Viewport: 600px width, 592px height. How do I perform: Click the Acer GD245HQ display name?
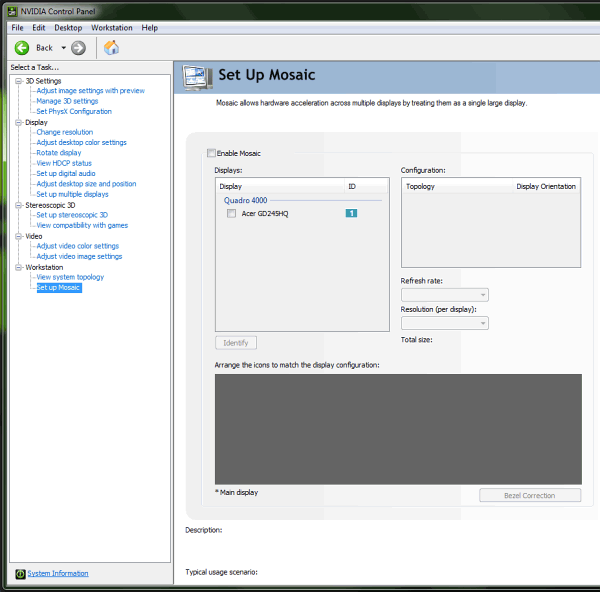(x=265, y=214)
